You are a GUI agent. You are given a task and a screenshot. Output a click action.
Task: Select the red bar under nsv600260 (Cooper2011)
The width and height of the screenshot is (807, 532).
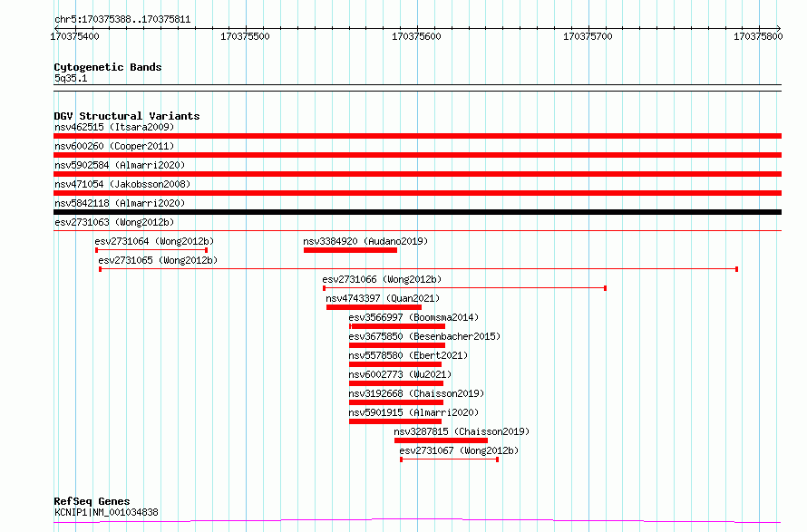pos(417,155)
